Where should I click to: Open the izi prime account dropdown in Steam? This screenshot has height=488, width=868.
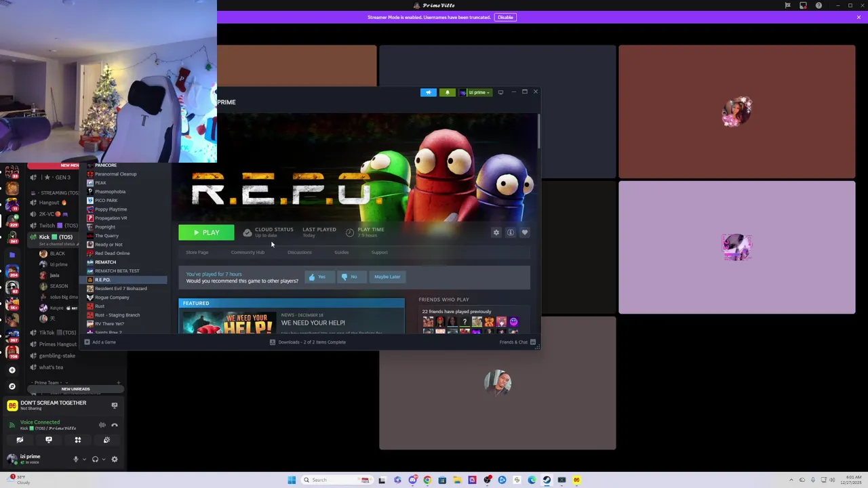475,92
